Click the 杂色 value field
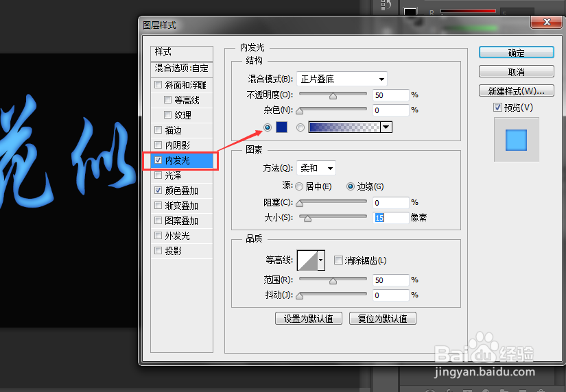 tap(391, 110)
